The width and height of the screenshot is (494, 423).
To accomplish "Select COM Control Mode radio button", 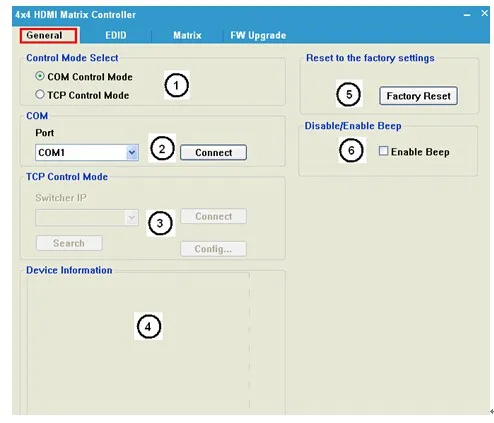I will [40, 76].
